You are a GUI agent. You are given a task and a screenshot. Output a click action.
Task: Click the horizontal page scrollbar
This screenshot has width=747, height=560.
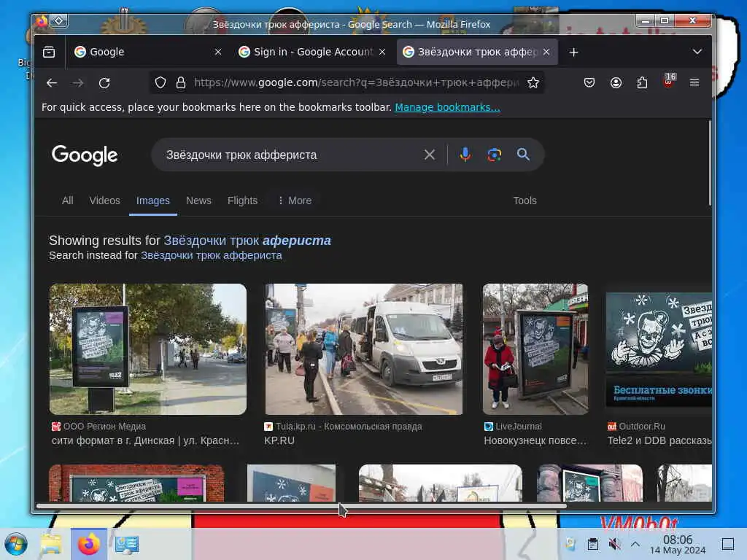click(301, 506)
